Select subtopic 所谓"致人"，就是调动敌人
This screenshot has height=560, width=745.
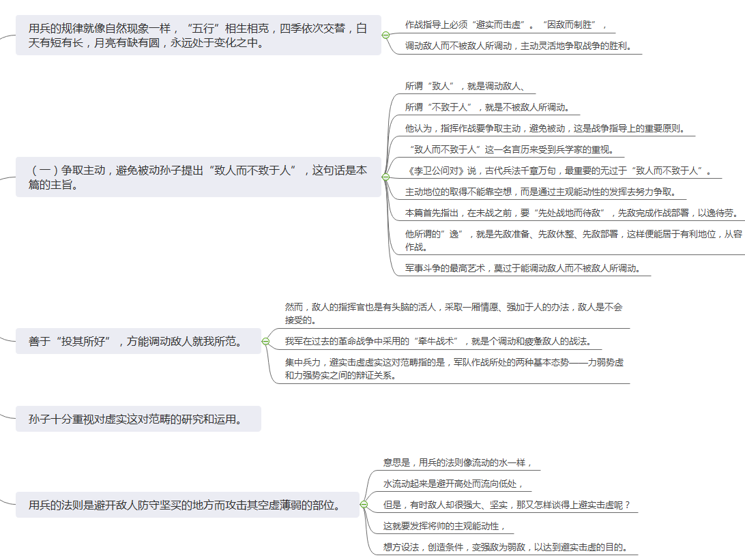(465, 86)
